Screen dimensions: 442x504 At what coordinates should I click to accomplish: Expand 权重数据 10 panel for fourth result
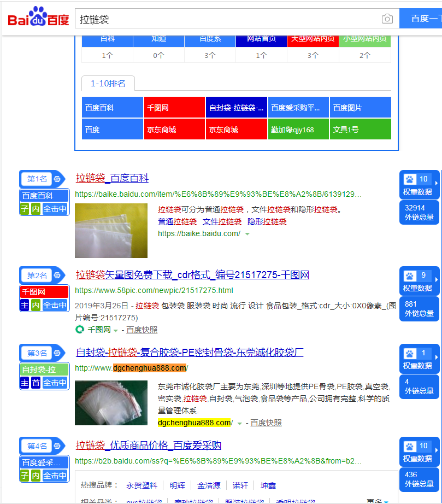[x=419, y=452]
